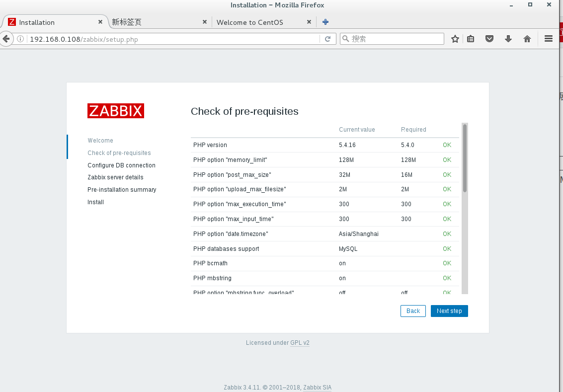Click the 32M post_max_size current value

(x=344, y=175)
